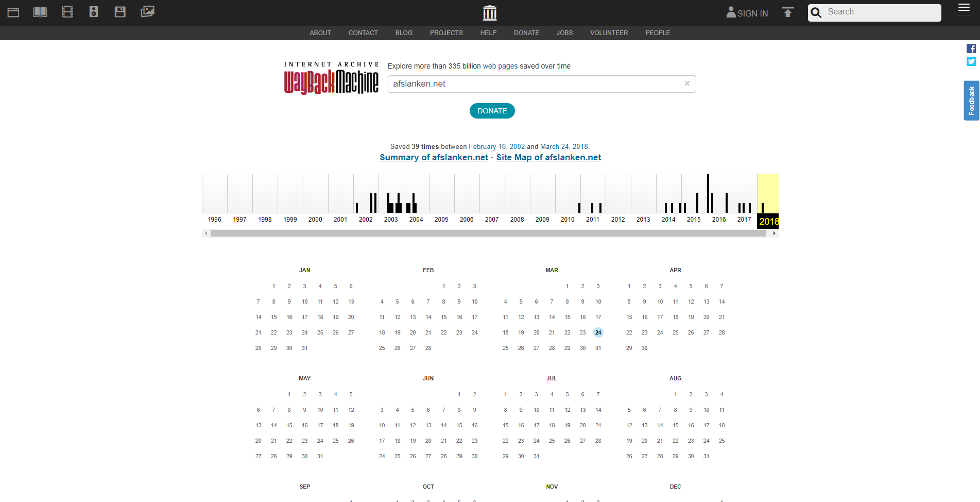Click SIGN IN
The image size is (980, 502).
pyautogui.click(x=747, y=13)
